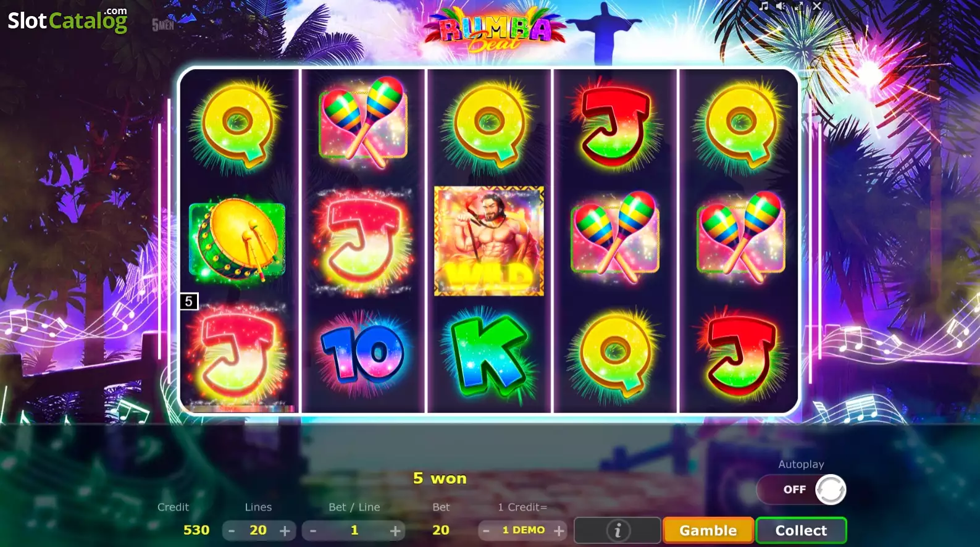Decrease the Bet per Line

313,531
